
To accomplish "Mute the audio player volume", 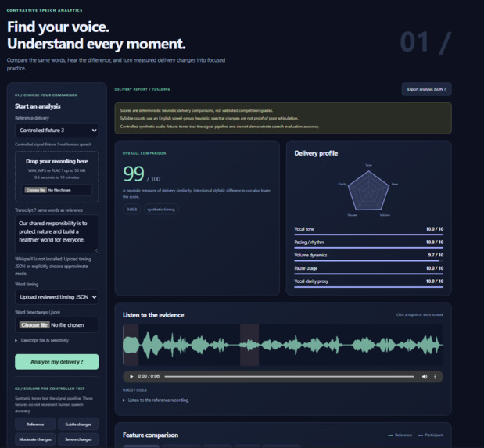I will click(425, 376).
